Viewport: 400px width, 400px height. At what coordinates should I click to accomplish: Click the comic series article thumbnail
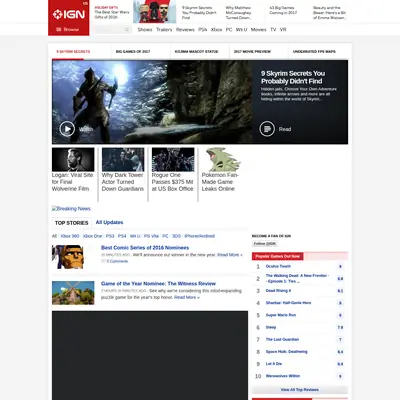68,257
